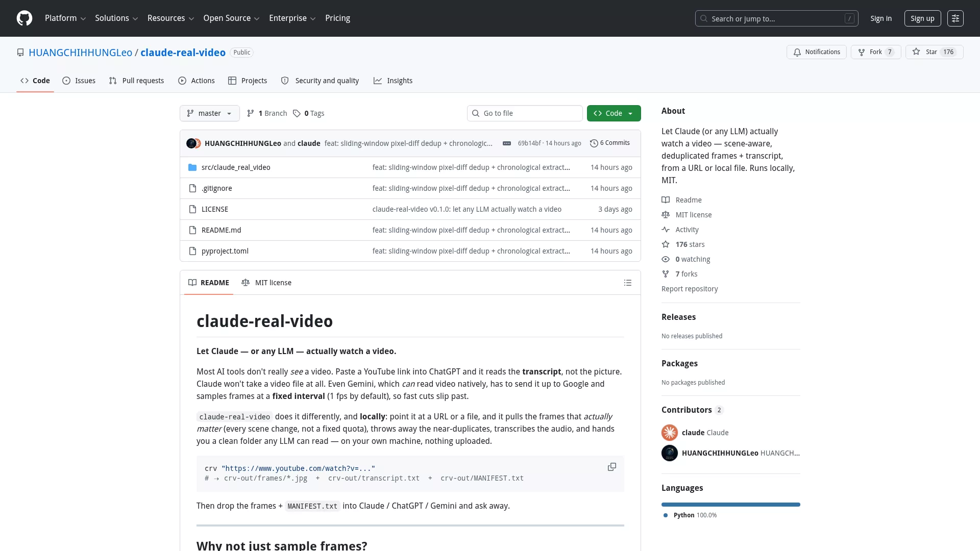Open HUANGCHIHHUNGLeo contributor avatar
This screenshot has height=551, width=980.
pyautogui.click(x=670, y=453)
